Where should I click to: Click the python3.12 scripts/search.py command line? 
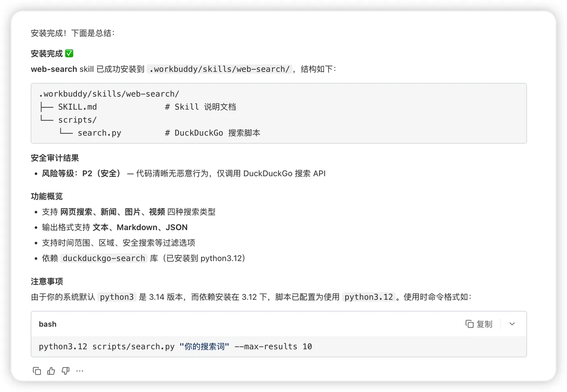click(175, 347)
